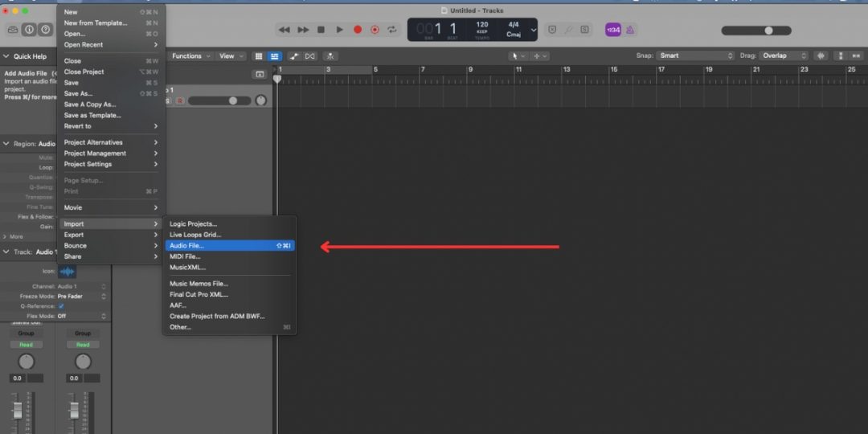Image resolution: width=868 pixels, height=434 pixels.
Task: Open the Project Settings submenu
Action: pos(111,164)
